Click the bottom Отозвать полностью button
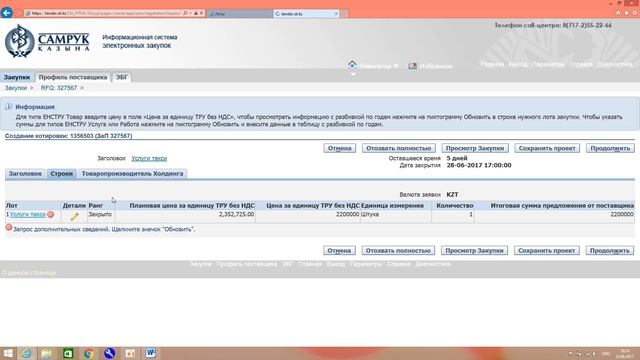The width and height of the screenshot is (640, 360). click(398, 250)
